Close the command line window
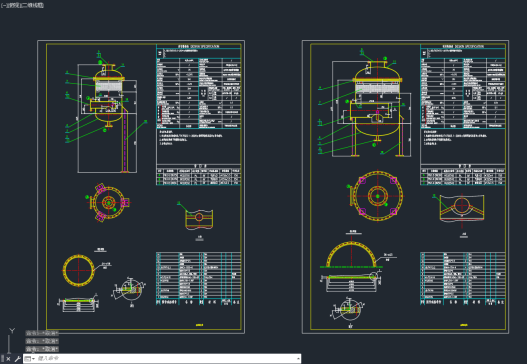The image size is (527, 364). pos(8,359)
